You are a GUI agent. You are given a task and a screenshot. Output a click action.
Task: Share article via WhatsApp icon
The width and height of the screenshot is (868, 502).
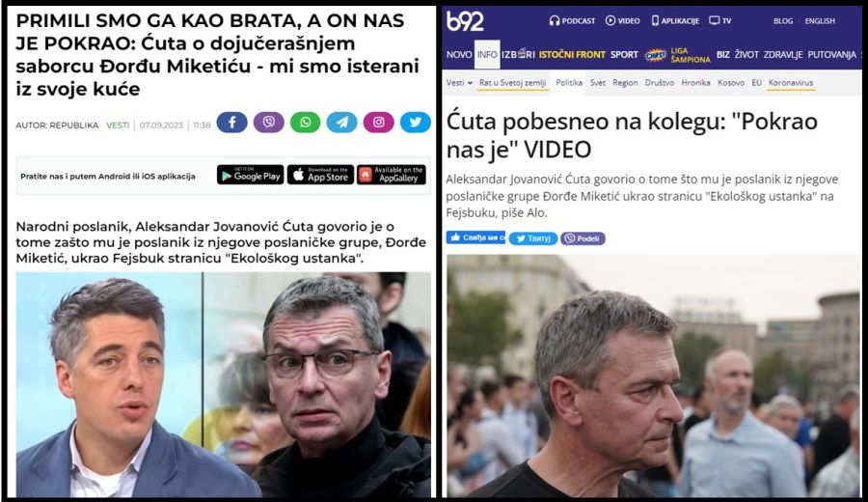click(305, 122)
